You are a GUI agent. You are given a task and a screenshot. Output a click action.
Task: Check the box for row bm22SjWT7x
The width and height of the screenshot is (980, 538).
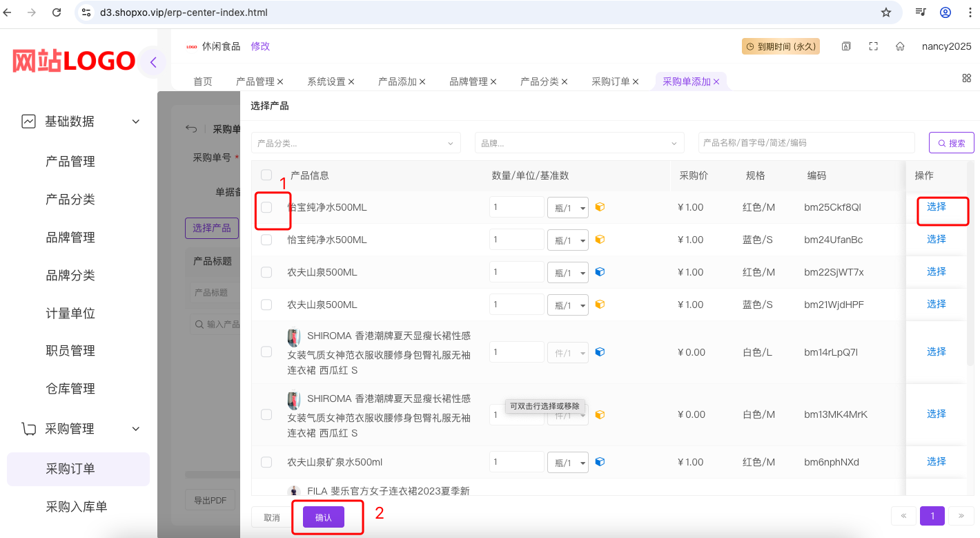click(x=266, y=272)
